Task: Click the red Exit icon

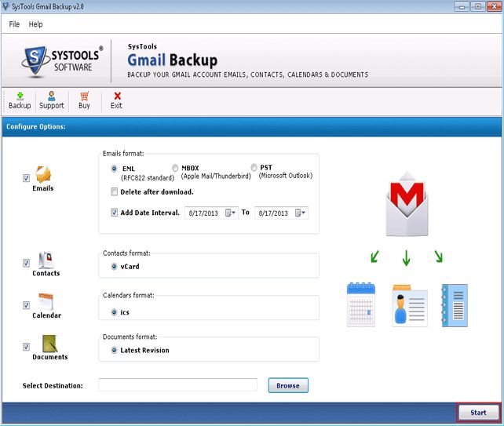Action: [x=117, y=96]
